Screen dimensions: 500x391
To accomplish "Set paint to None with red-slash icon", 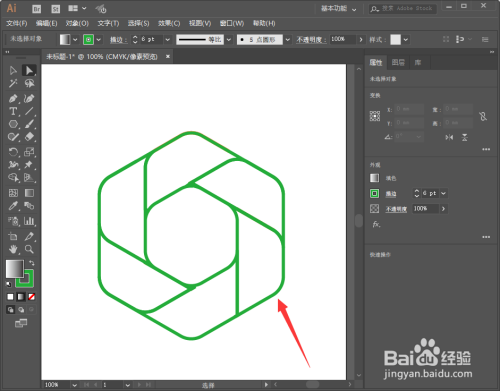I will pos(32,297).
